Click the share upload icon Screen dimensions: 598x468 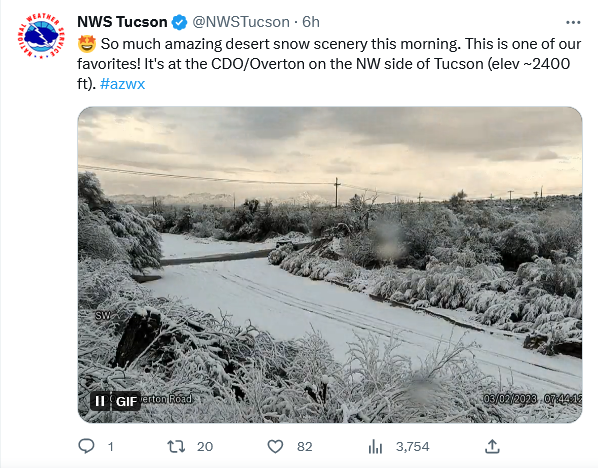coord(492,446)
